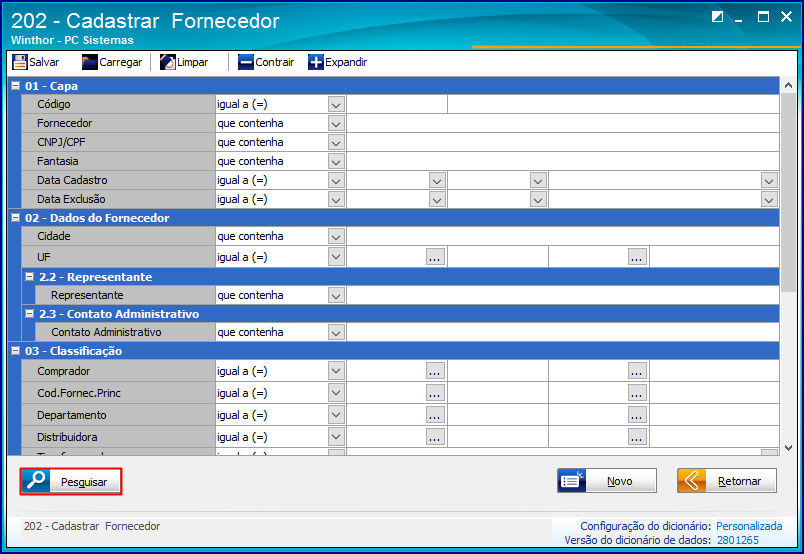Open the Distribuidora operator dropdown
Image resolution: width=804 pixels, height=554 pixels.
click(336, 437)
